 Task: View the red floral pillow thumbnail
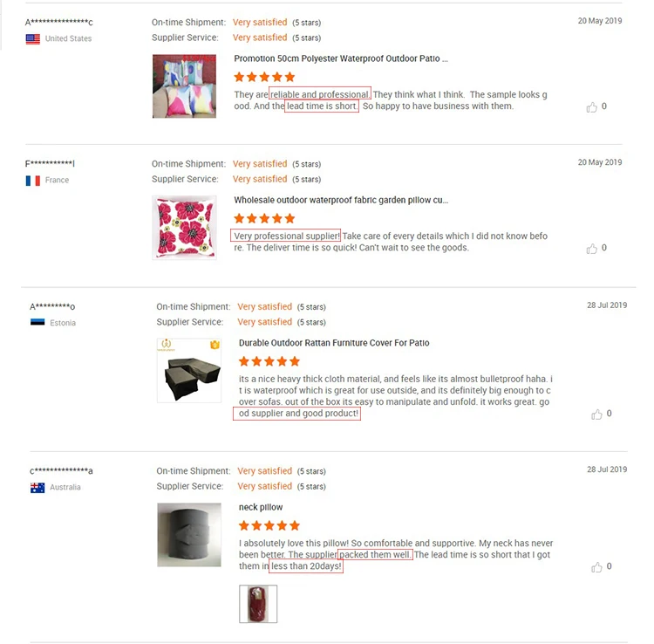(184, 227)
